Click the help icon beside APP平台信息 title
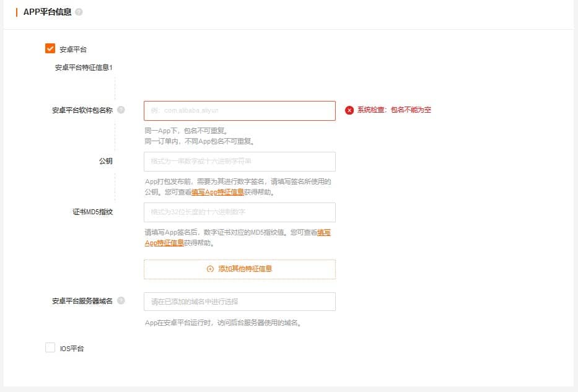 pos(79,12)
